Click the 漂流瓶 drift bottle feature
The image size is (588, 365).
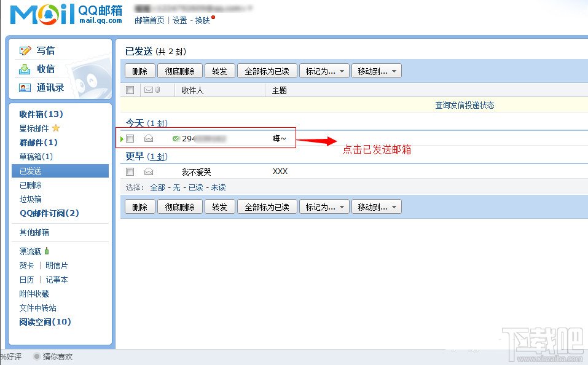[30, 251]
